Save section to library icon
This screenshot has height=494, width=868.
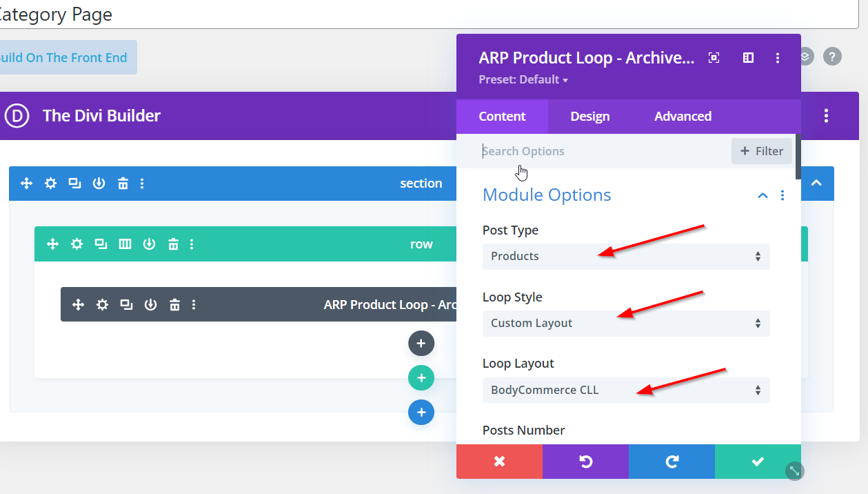(x=99, y=184)
